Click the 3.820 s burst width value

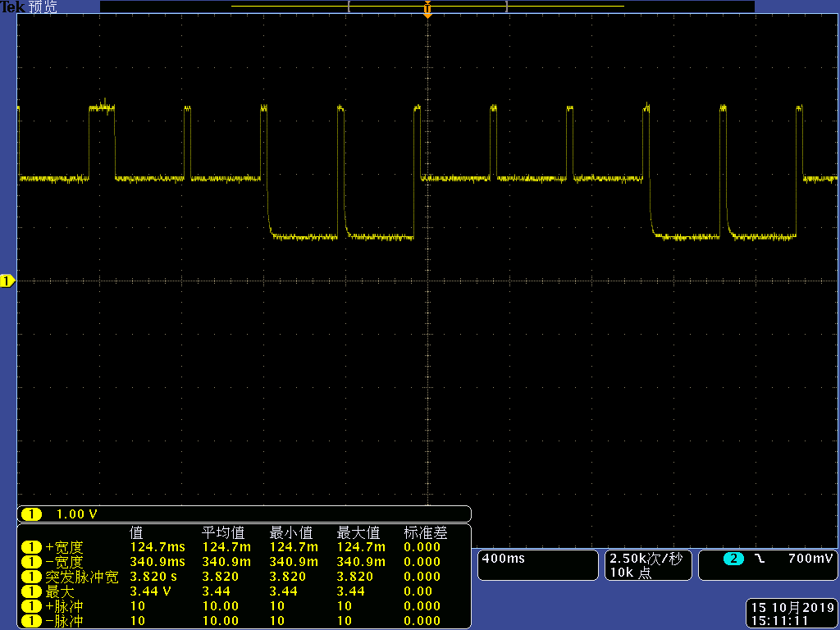point(153,577)
